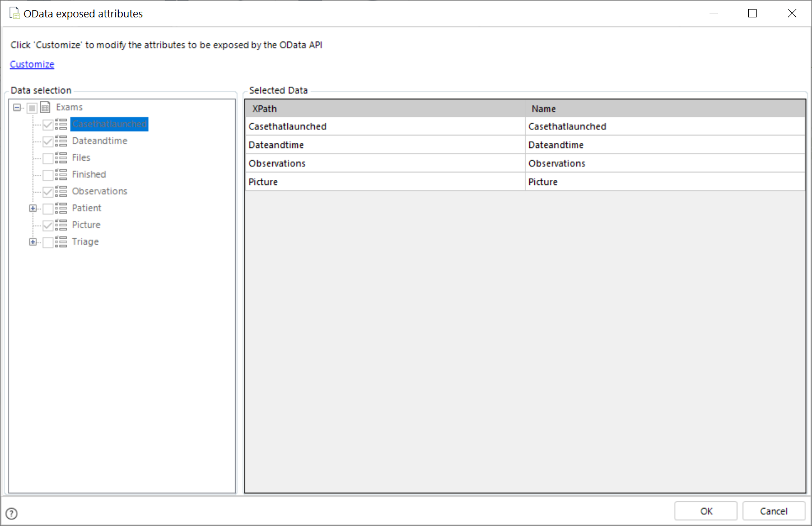The width and height of the screenshot is (812, 526).
Task: Select the Files tree item
Action: 81,158
